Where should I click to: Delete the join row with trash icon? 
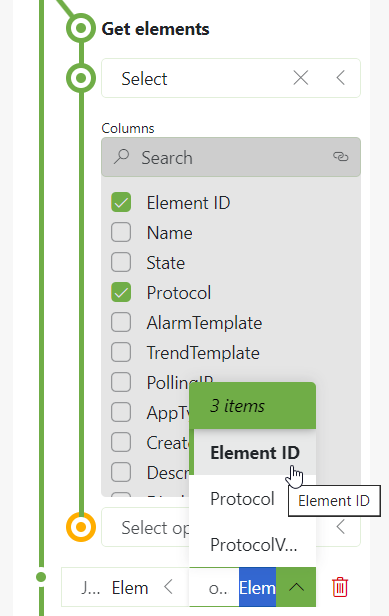(340, 587)
